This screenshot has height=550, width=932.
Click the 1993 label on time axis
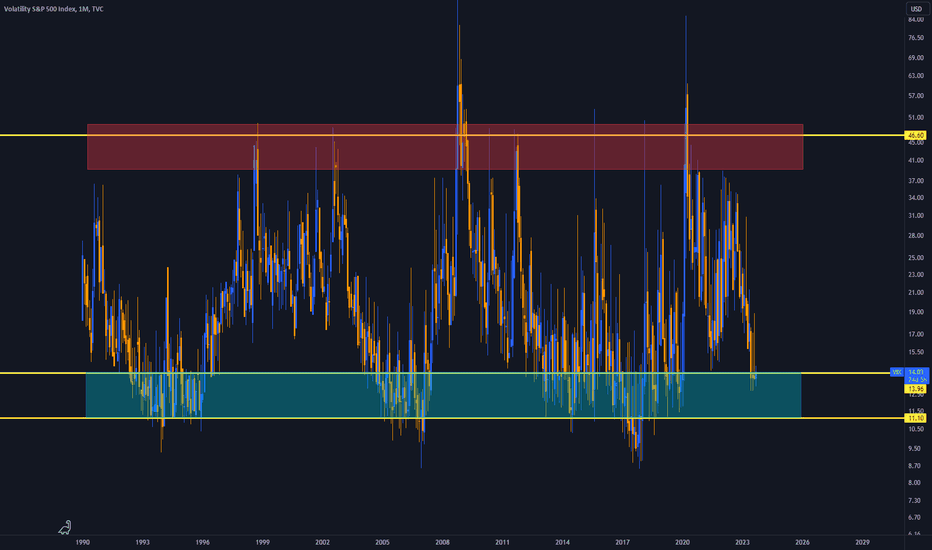(143, 542)
